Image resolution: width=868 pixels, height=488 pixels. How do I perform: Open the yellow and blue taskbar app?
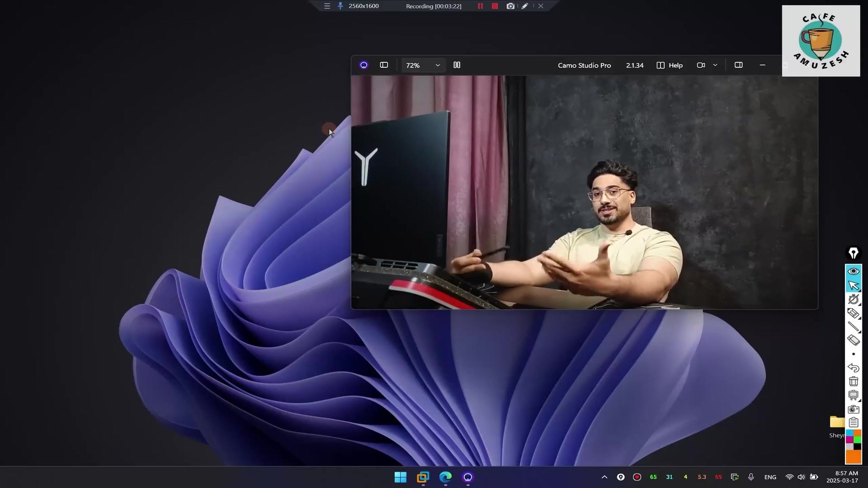click(x=423, y=477)
